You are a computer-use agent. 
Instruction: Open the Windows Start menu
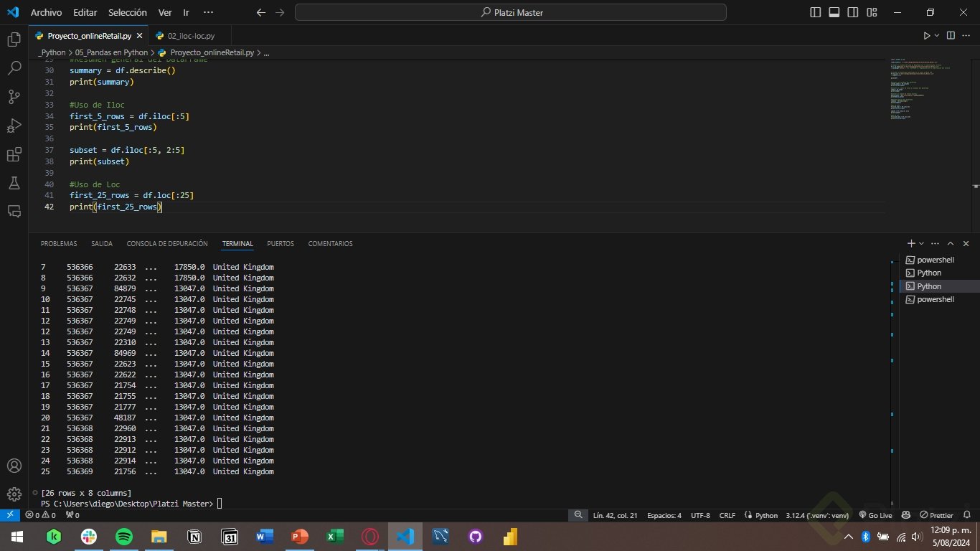(x=16, y=537)
